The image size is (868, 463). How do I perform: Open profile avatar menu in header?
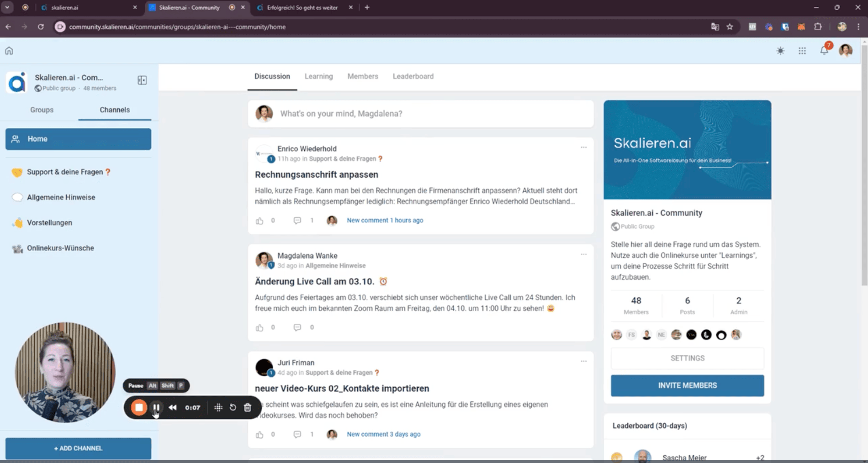[x=846, y=50]
